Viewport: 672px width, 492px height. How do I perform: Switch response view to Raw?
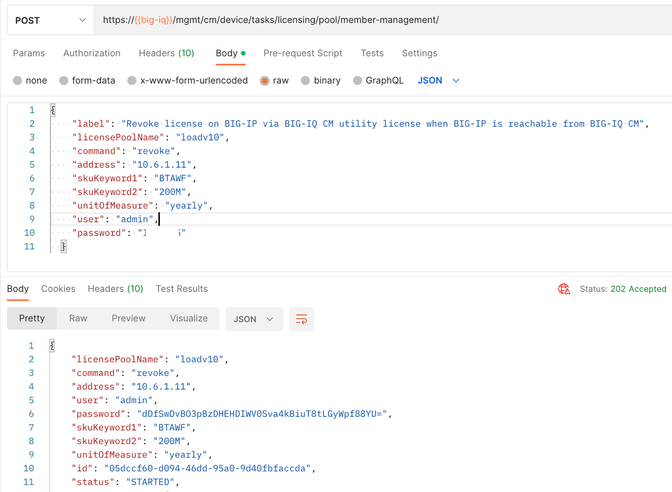pyautogui.click(x=78, y=319)
